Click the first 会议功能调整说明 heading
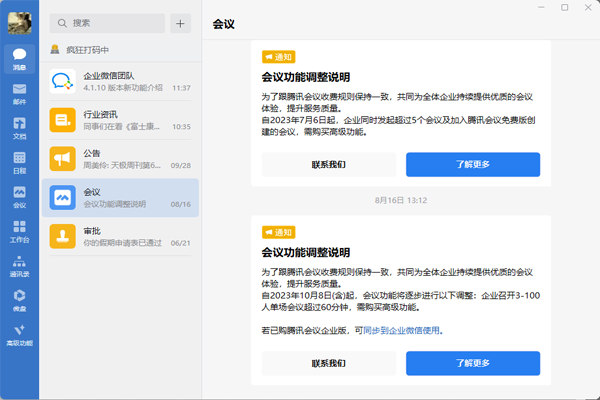Viewport: 600px width, 400px height. (306, 77)
